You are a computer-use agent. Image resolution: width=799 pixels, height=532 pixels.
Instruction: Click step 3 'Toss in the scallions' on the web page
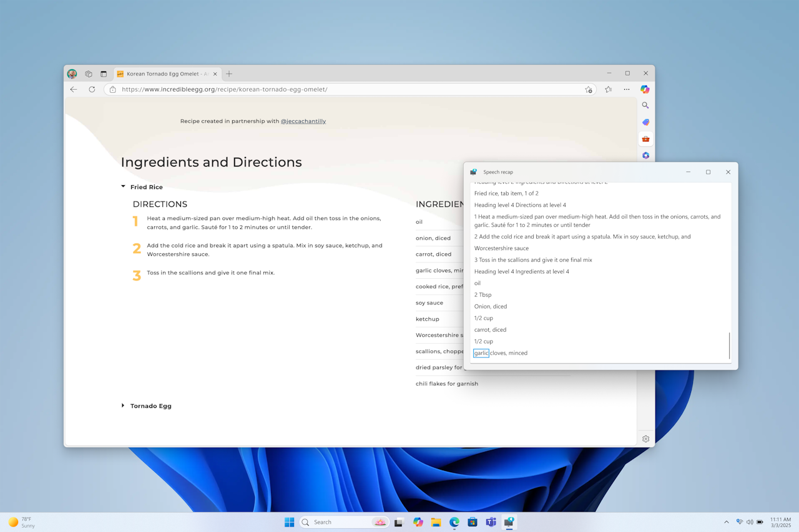[211, 273]
